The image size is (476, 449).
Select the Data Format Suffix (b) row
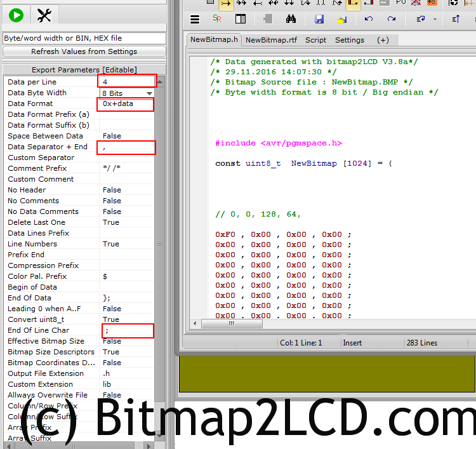(79, 125)
